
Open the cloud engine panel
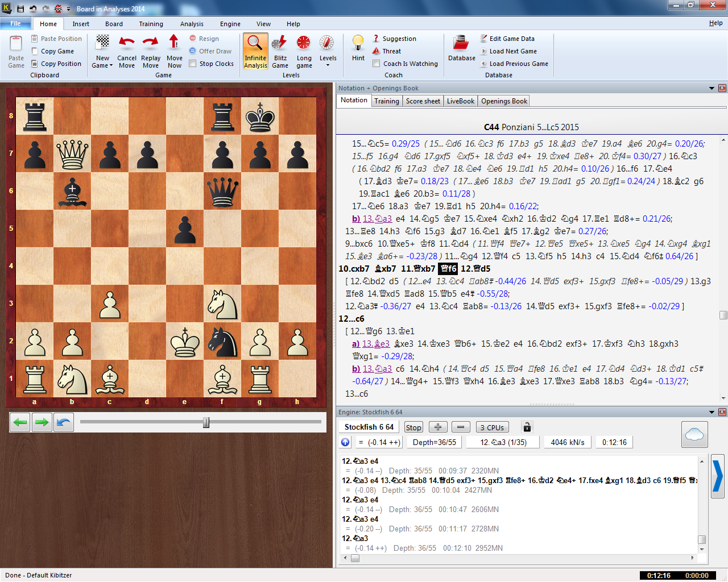[x=694, y=434]
